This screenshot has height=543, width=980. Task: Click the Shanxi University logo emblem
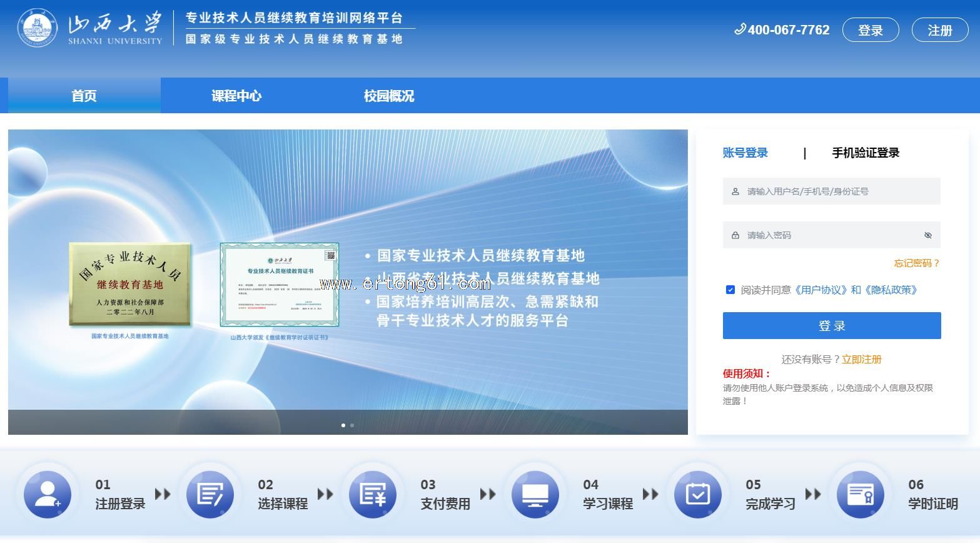(38, 28)
